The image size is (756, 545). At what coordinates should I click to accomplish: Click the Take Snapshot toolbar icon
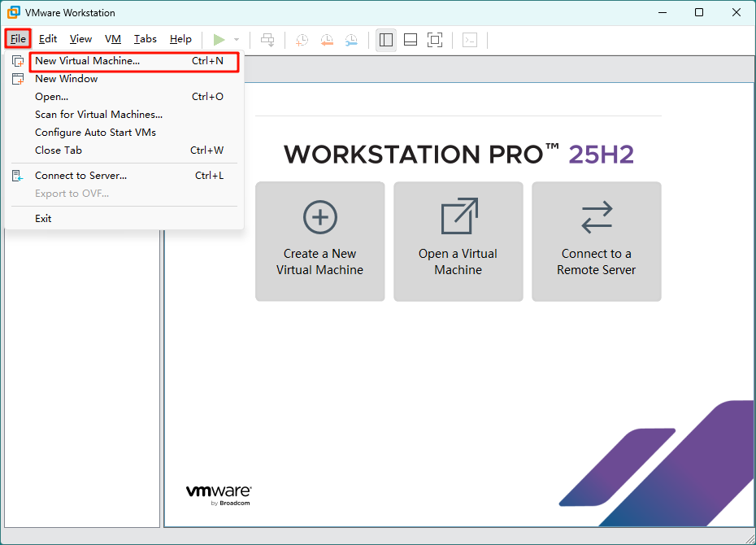(302, 40)
